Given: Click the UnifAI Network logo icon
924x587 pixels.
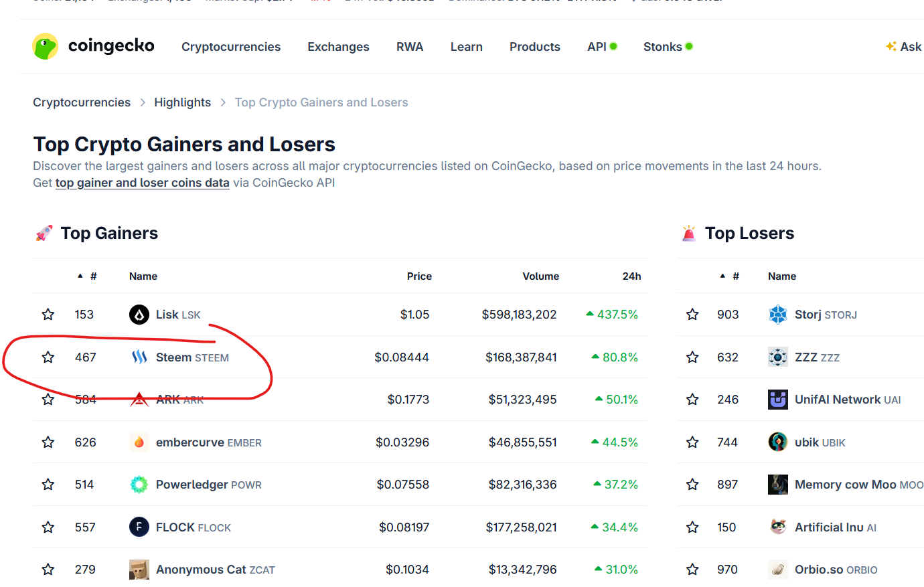Looking at the screenshot, I should pyautogui.click(x=778, y=400).
